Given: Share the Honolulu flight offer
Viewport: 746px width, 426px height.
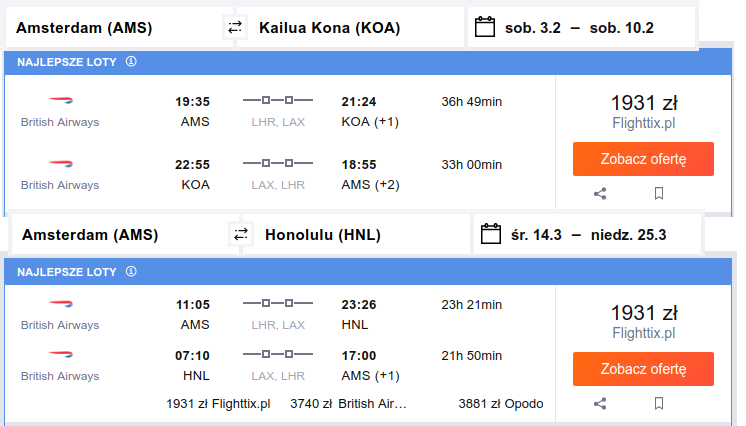Looking at the screenshot, I should pyautogui.click(x=600, y=404).
